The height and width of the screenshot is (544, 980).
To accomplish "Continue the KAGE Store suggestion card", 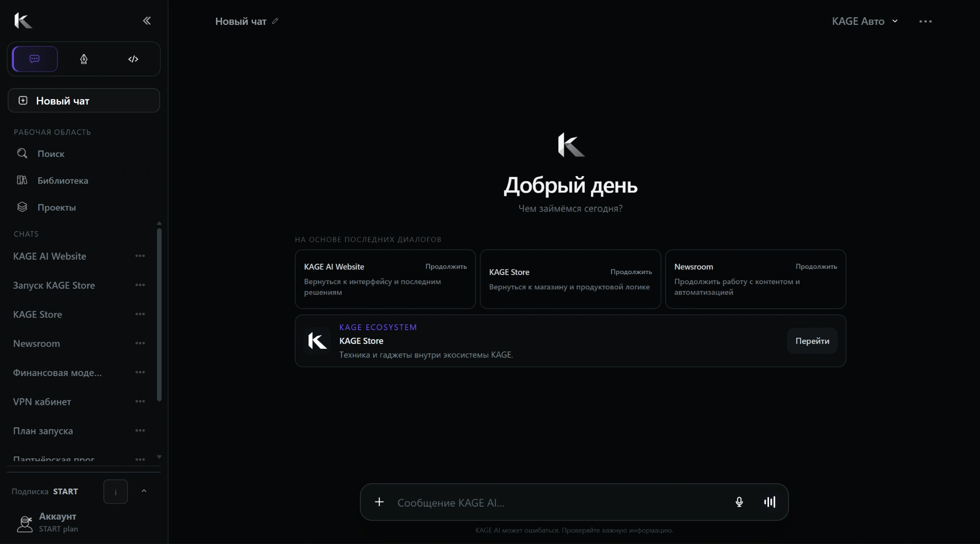I will click(x=631, y=272).
